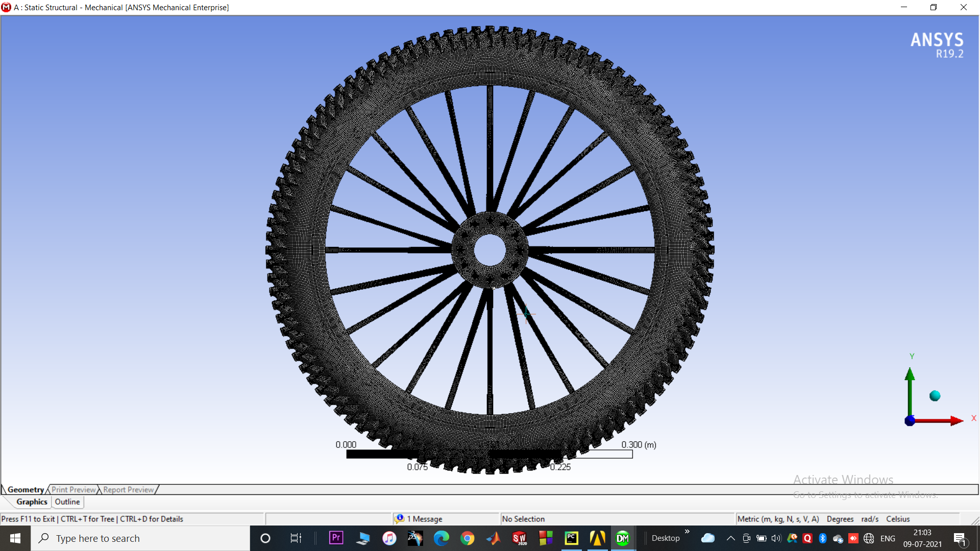Screen dimensions: 980x551
Task: Click the wheel center hub
Action: coord(489,250)
